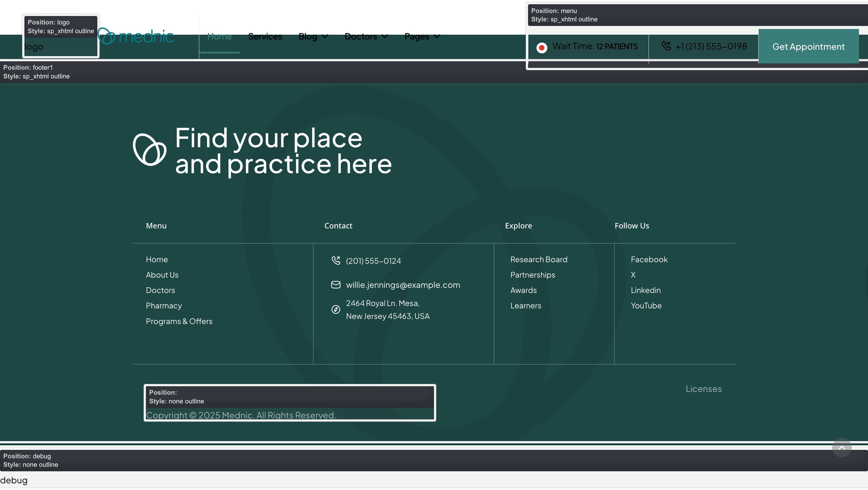
Task: Click the red wait time indicator dot
Action: [542, 48]
